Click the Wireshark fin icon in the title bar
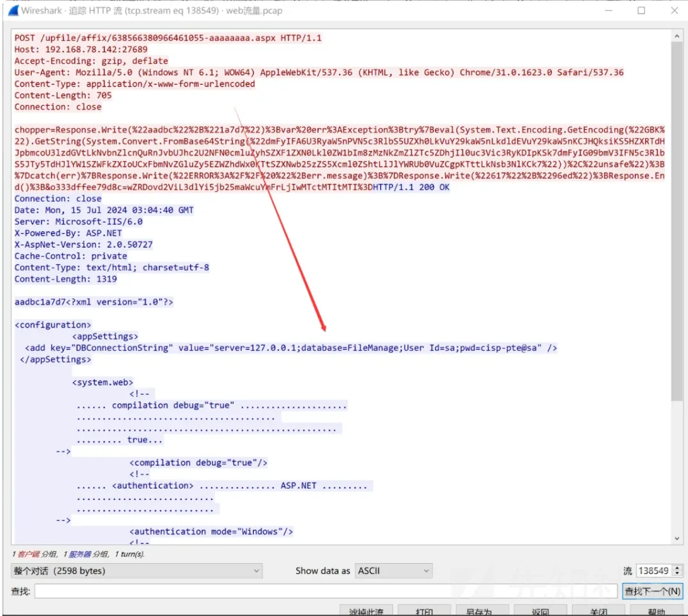This screenshot has width=688, height=616. [x=13, y=10]
